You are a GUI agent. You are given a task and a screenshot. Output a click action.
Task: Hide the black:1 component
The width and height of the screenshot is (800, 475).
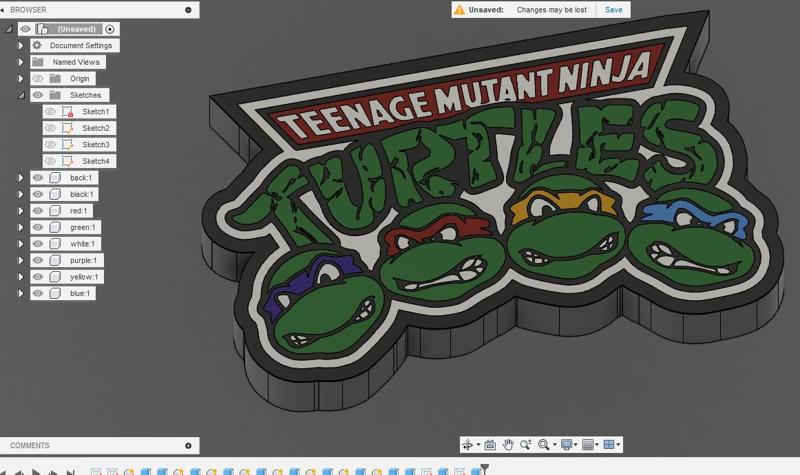pyautogui.click(x=38, y=194)
